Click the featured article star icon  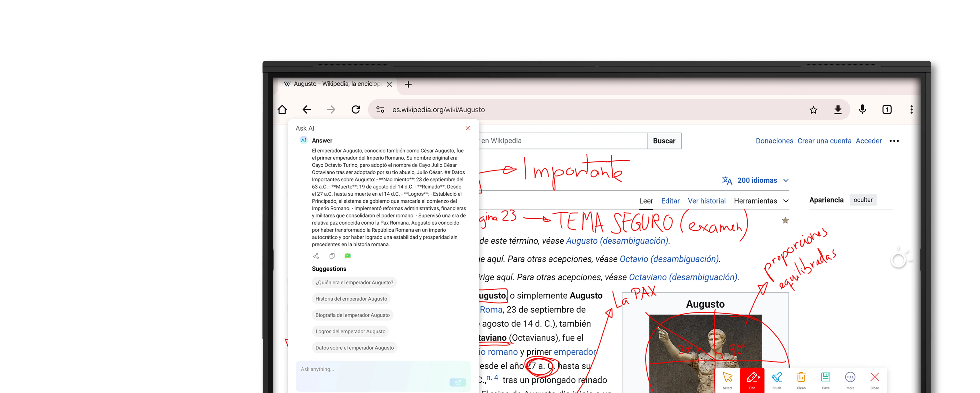tap(785, 220)
